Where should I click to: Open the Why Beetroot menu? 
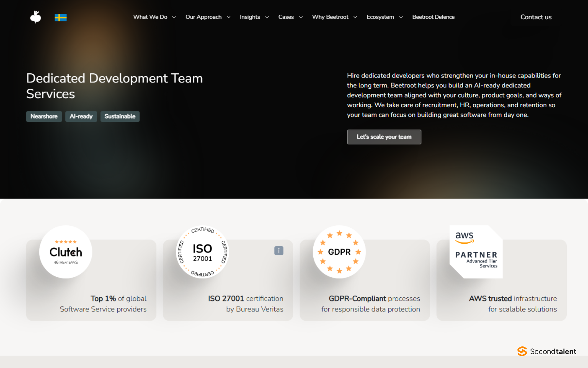[x=330, y=17]
